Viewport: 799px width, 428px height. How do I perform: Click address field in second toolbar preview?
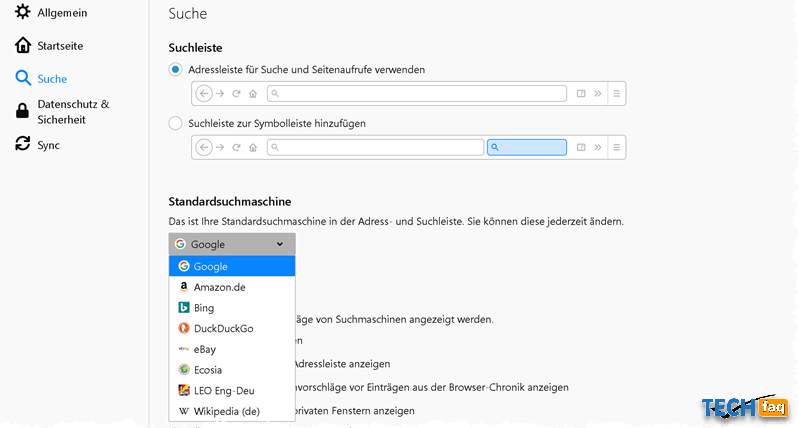376,147
